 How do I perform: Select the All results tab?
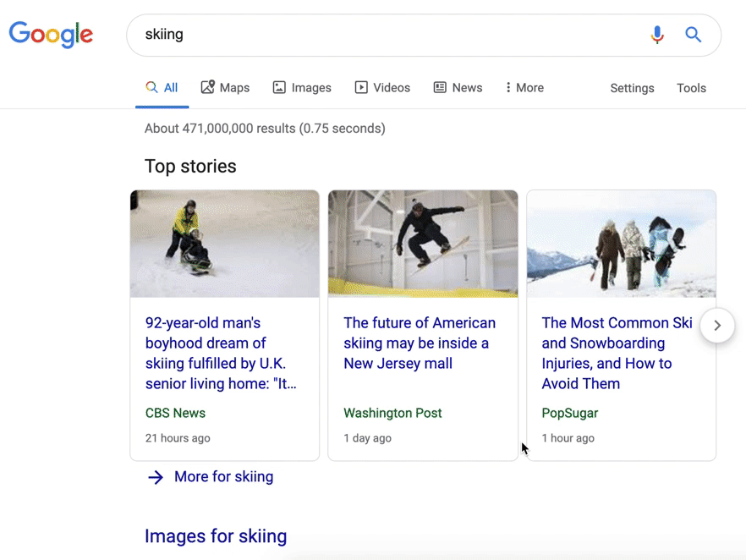point(162,87)
